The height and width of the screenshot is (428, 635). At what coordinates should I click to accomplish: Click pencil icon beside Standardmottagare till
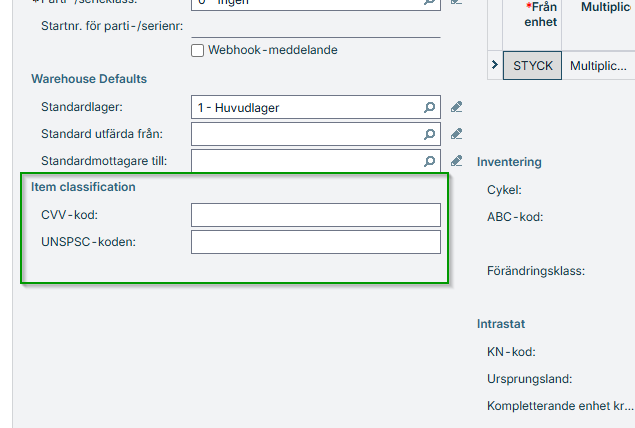(457, 160)
